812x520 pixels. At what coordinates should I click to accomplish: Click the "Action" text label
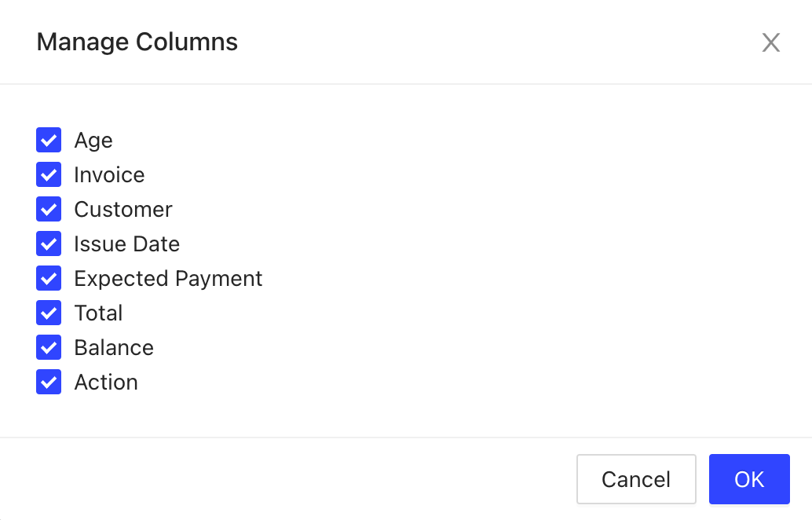[x=106, y=383]
